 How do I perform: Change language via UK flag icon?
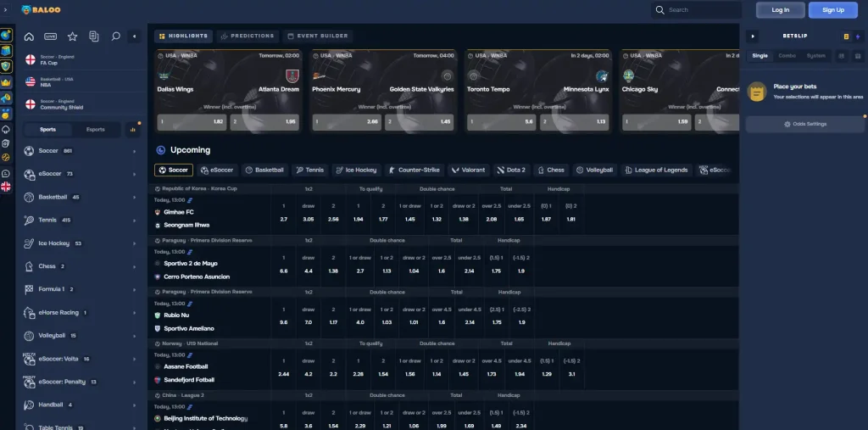pyautogui.click(x=6, y=187)
